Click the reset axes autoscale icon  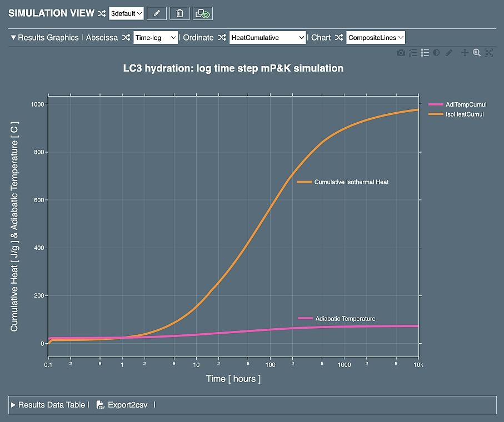[489, 53]
